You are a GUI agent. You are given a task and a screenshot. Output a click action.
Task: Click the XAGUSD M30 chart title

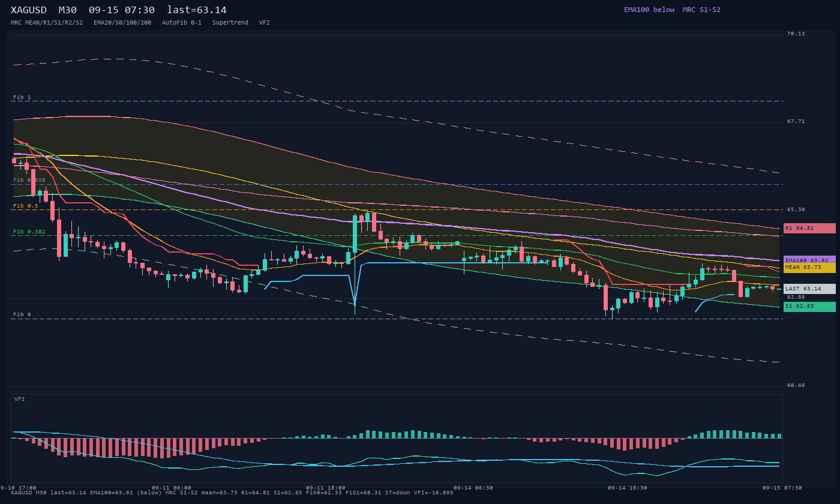(x=119, y=10)
